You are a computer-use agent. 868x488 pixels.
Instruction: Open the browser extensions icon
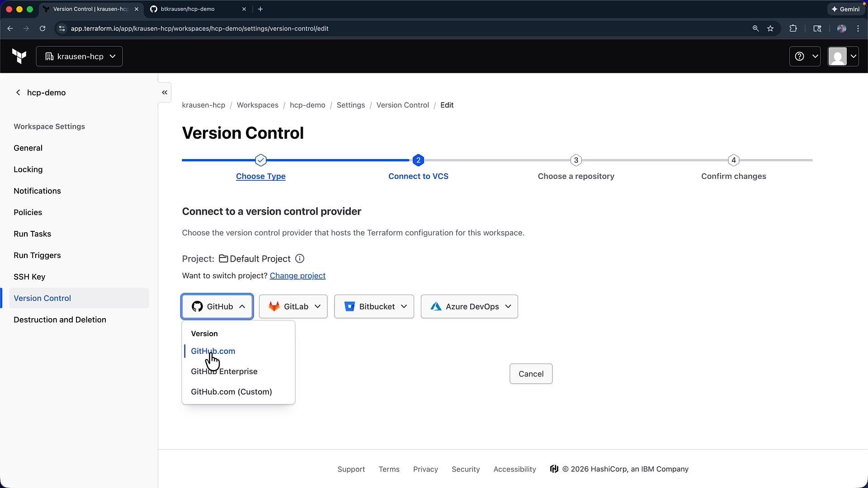coord(793,28)
